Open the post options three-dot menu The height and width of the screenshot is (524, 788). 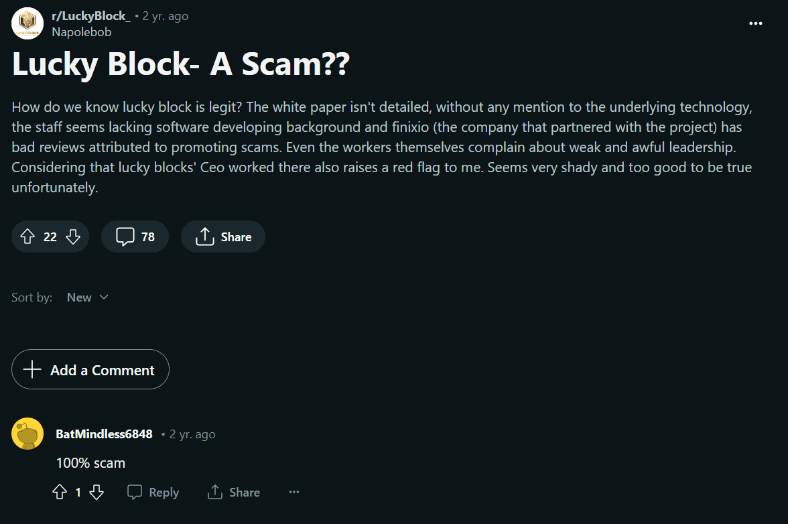pos(755,24)
